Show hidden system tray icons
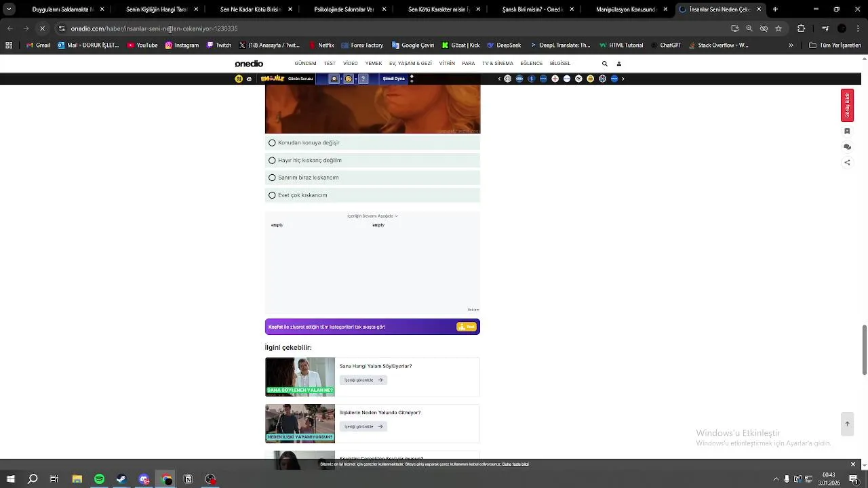The image size is (868, 488). [776, 479]
